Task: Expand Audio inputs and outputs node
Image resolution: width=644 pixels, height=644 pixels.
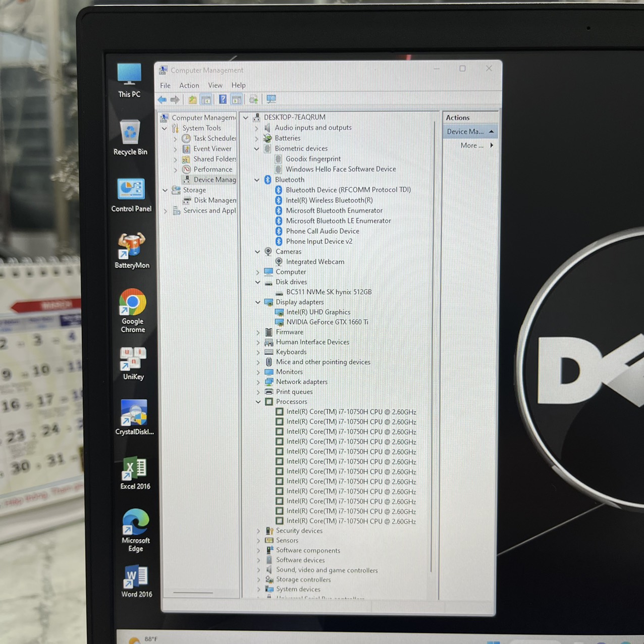Action: (256, 128)
